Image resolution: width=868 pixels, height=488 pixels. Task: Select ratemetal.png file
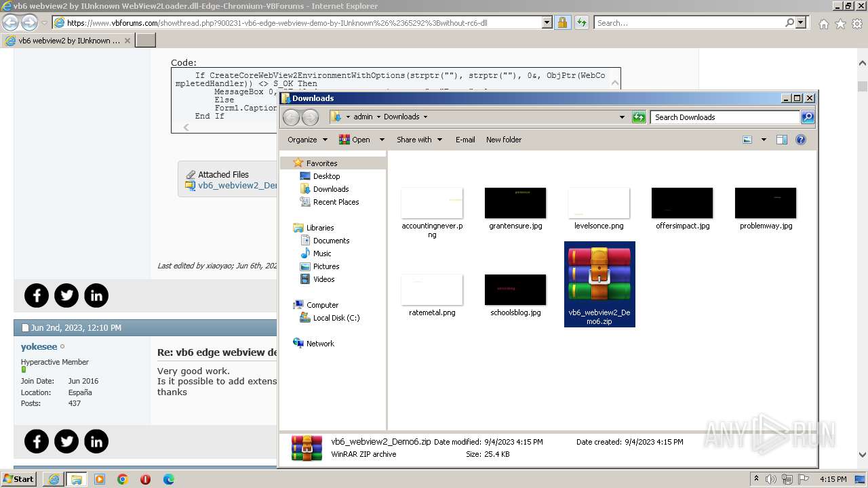432,296
